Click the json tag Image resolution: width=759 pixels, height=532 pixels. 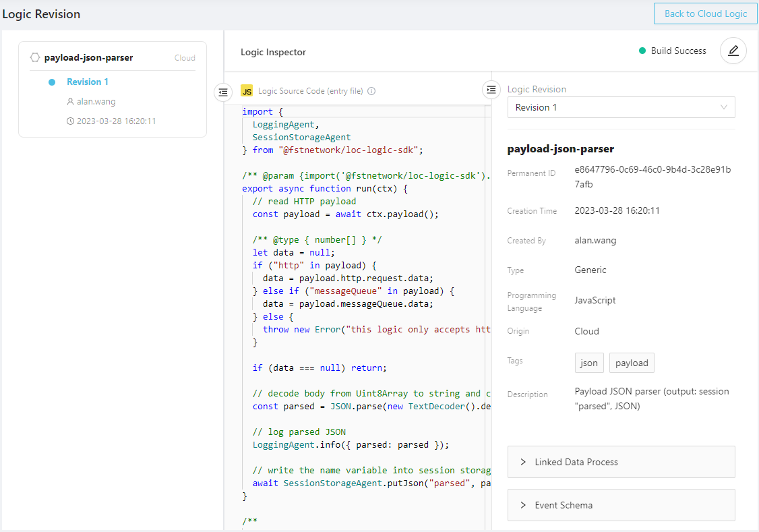[x=588, y=363]
